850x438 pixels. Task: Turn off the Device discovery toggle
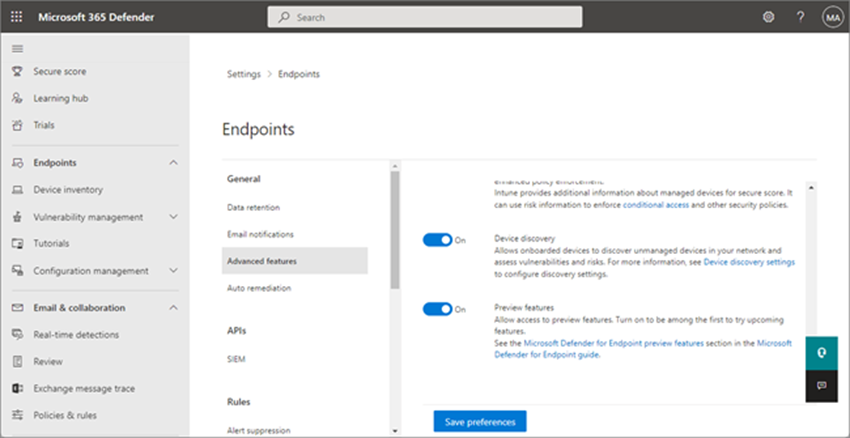[437, 240]
